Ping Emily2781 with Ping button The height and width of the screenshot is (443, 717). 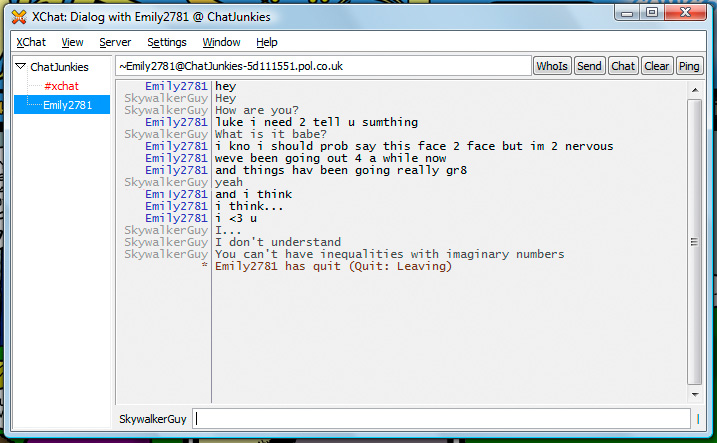689,66
